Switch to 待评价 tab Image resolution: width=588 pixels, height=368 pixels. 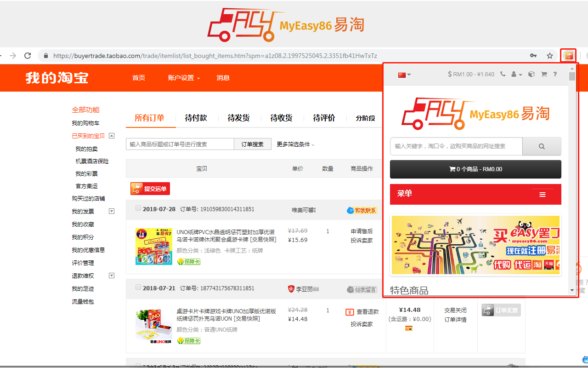point(324,118)
